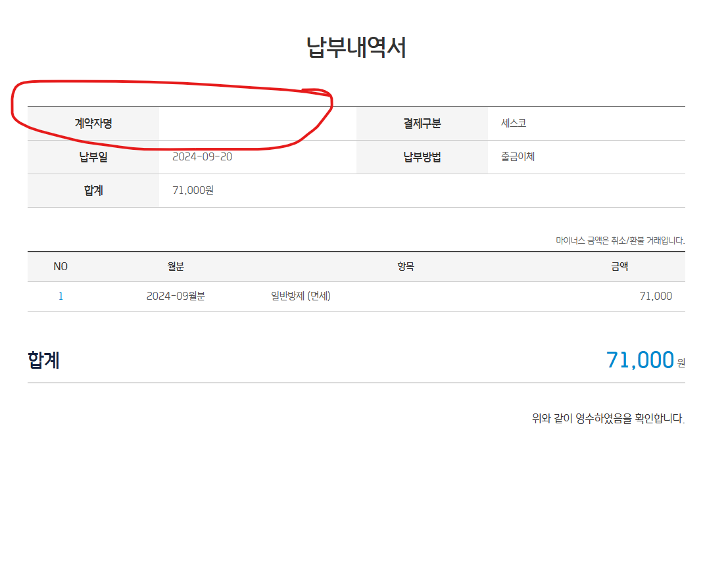Click the 납부내역서 page title

pyautogui.click(x=356, y=48)
